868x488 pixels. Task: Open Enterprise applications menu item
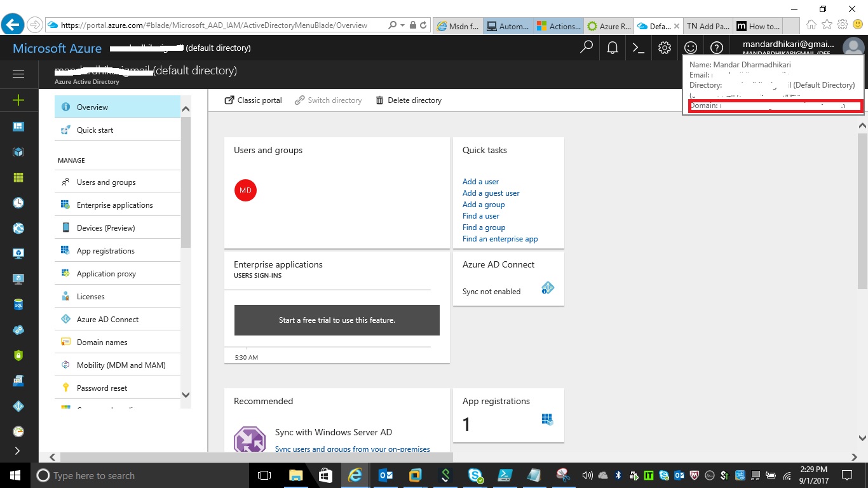tap(118, 205)
